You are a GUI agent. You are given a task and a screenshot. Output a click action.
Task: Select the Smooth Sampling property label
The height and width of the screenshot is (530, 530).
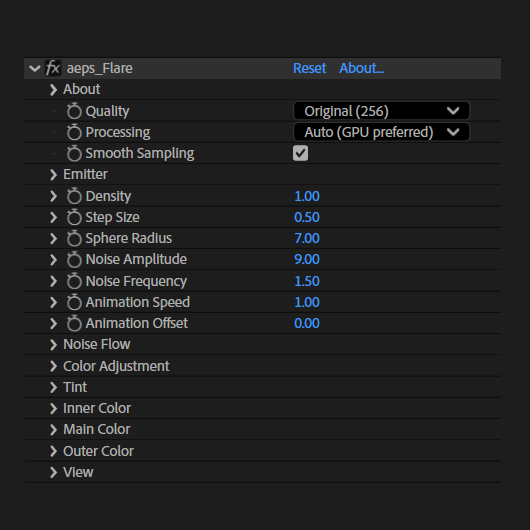pyautogui.click(x=140, y=153)
